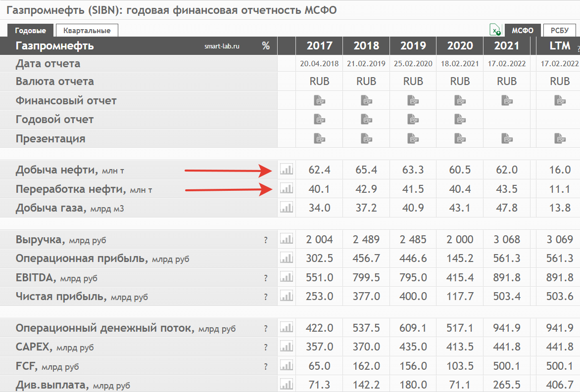Click the Финансовый отчет row label
The height and width of the screenshot is (392, 580).
(66, 100)
